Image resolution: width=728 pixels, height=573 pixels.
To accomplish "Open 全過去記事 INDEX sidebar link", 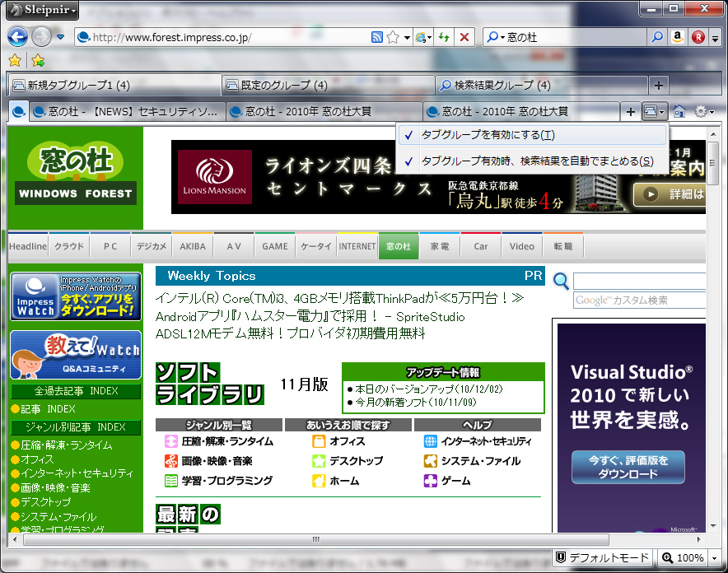I will click(x=76, y=391).
